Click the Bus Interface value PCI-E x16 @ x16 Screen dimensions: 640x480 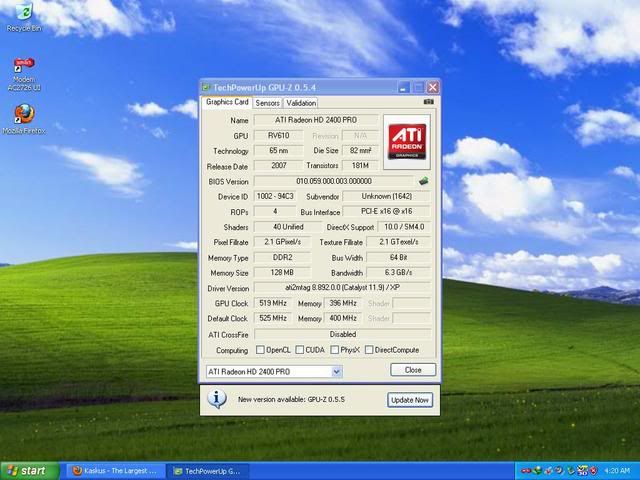pyautogui.click(x=386, y=211)
